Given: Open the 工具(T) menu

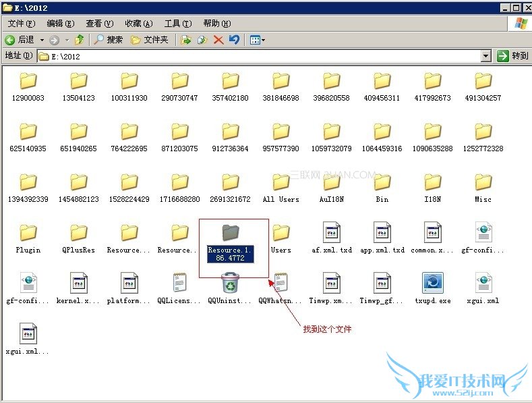Looking at the screenshot, I should click(x=177, y=24).
